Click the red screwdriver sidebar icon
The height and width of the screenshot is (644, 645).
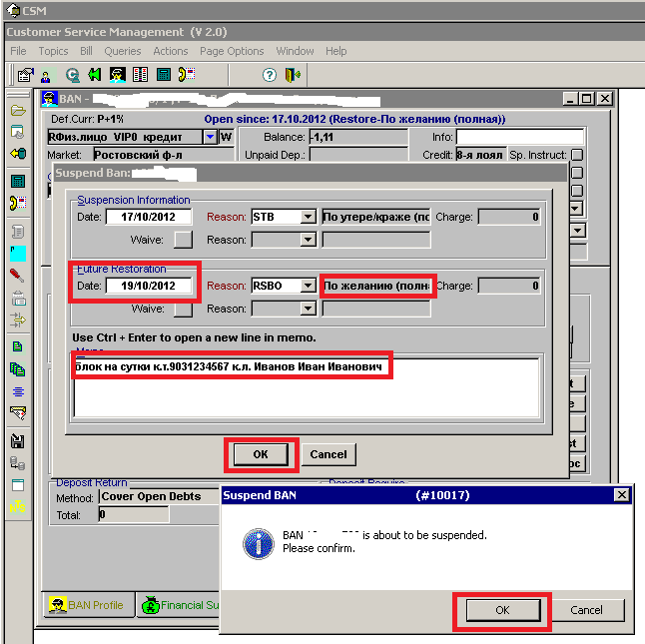pyautogui.click(x=17, y=276)
